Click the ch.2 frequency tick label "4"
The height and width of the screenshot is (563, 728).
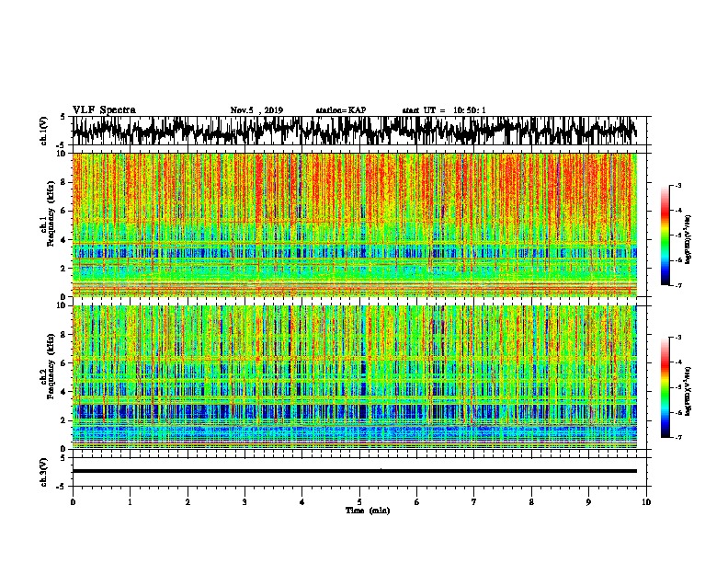[x=63, y=392]
